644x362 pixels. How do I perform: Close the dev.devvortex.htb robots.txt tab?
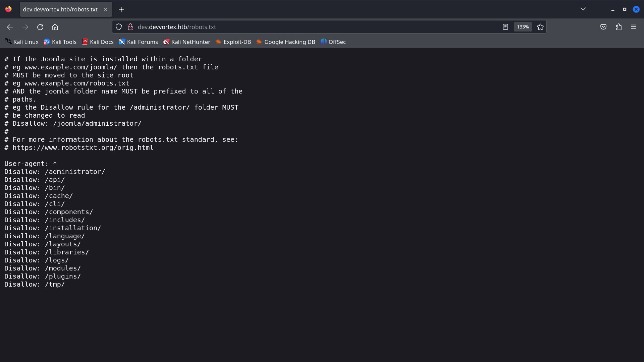(105, 9)
